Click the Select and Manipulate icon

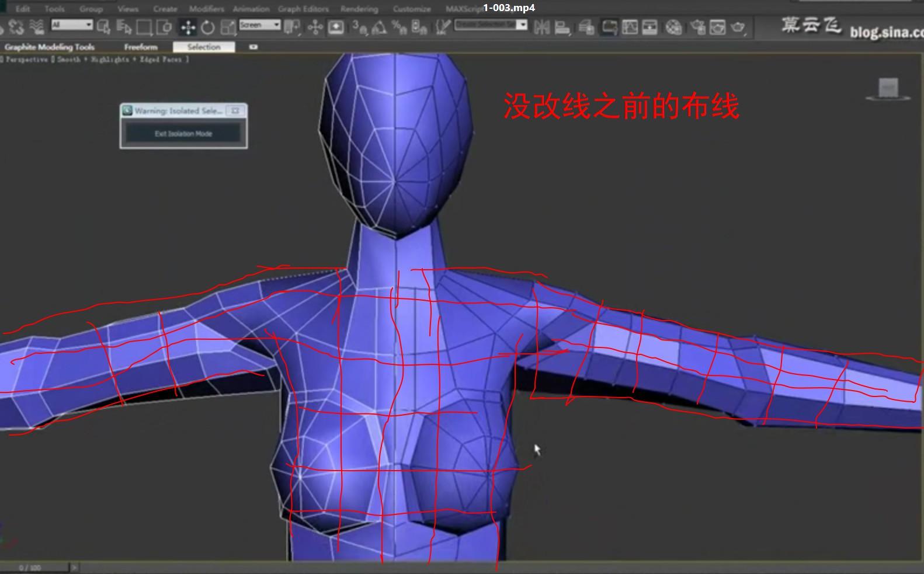315,27
